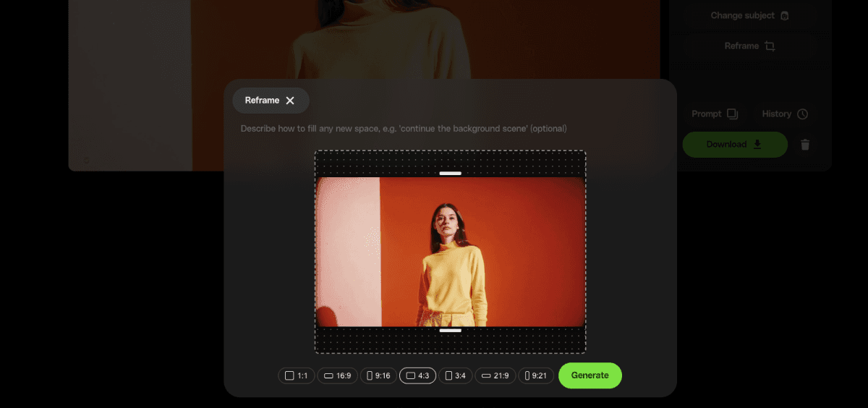Select the 9:21 tall ratio
The width and height of the screenshot is (868, 408).
point(535,375)
